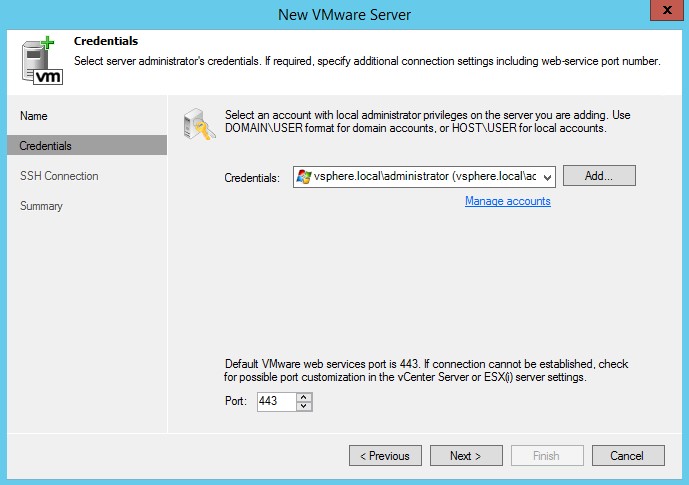This screenshot has width=689, height=485.
Task: Click the Add... credentials button
Action: click(x=599, y=176)
